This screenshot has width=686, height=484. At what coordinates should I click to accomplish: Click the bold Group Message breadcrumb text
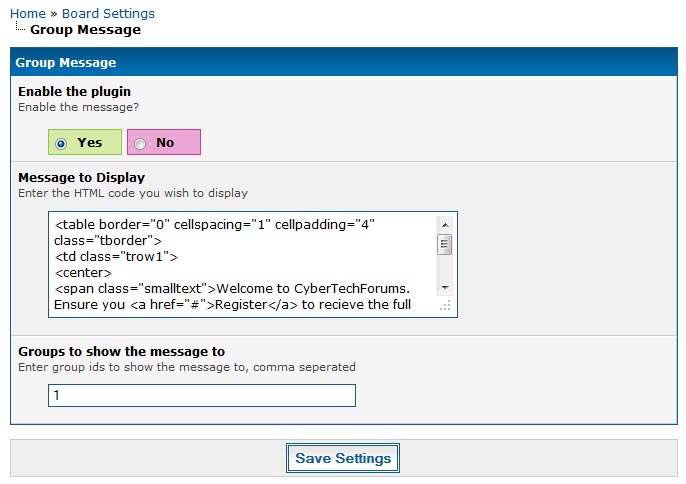click(x=85, y=30)
